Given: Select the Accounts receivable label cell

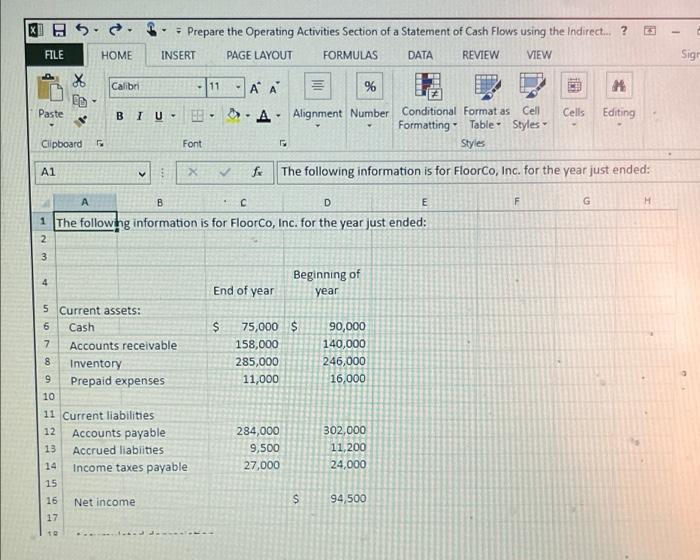Looking at the screenshot, I should tap(123, 345).
